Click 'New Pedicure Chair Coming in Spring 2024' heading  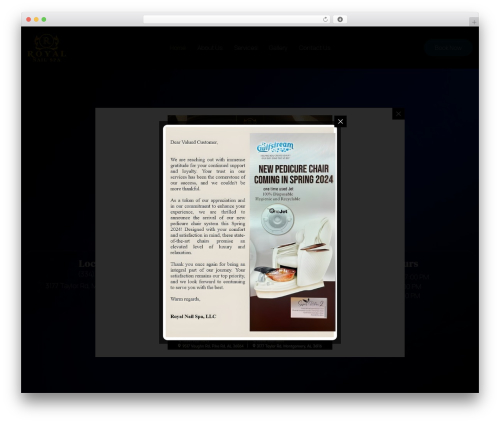pos(293,174)
